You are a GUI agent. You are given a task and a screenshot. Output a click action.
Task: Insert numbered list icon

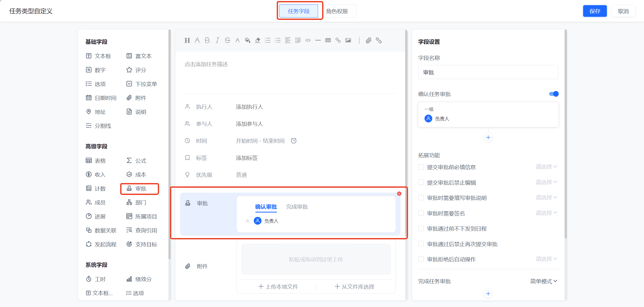pyautogui.click(x=268, y=40)
